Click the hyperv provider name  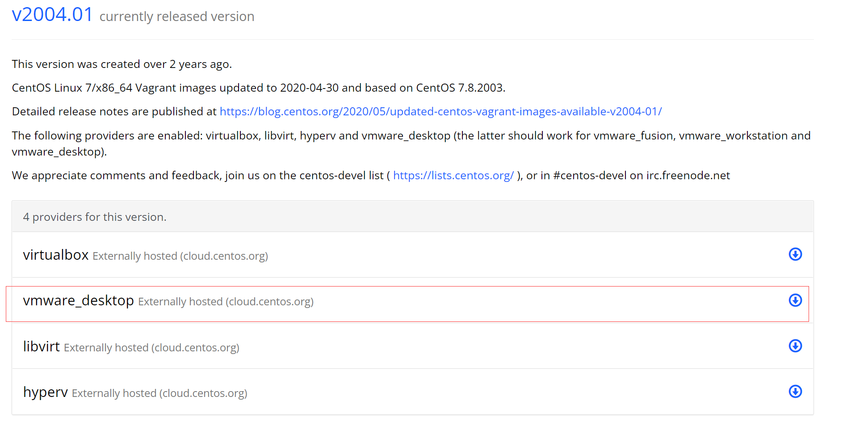[45, 392]
